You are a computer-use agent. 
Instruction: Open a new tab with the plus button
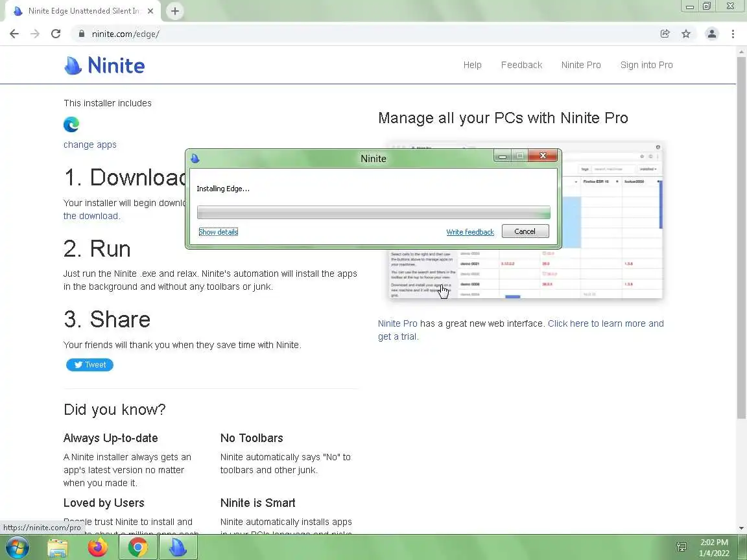(x=175, y=11)
